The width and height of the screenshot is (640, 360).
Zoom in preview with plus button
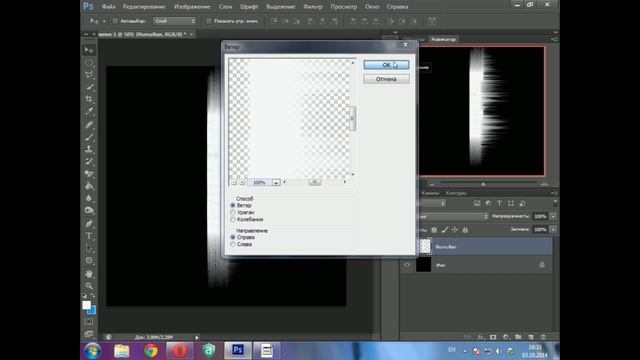click(242, 182)
